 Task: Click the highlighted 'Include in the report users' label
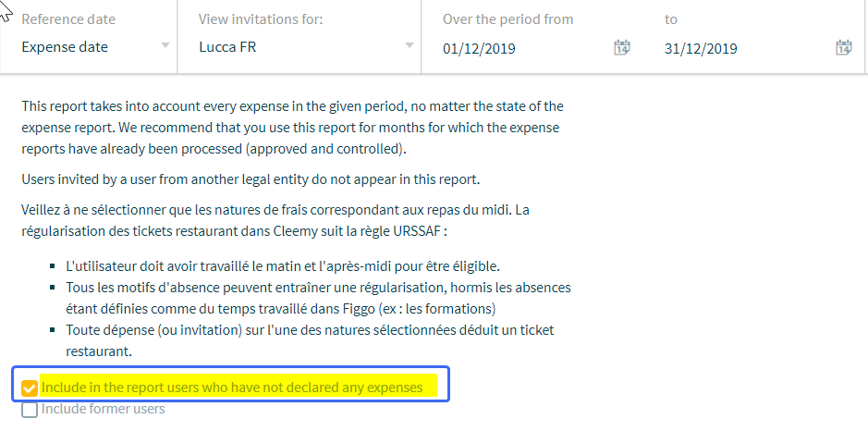pyautogui.click(x=232, y=388)
